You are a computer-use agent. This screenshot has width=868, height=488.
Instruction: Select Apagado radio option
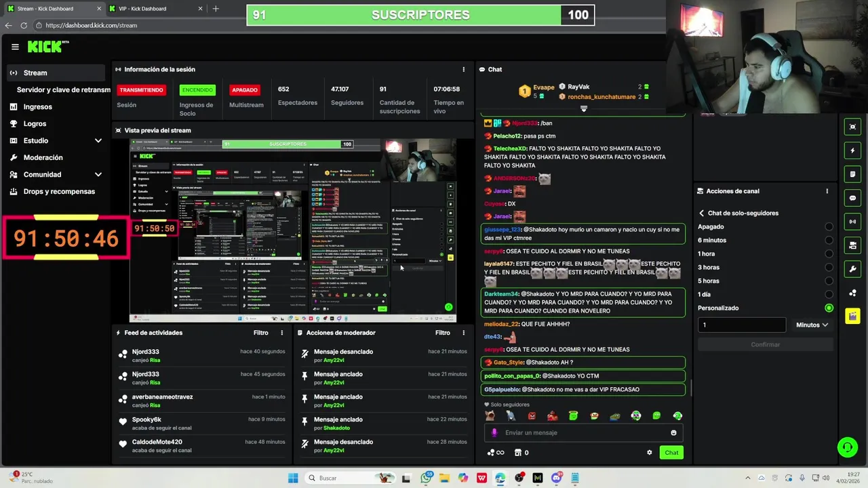click(829, 226)
